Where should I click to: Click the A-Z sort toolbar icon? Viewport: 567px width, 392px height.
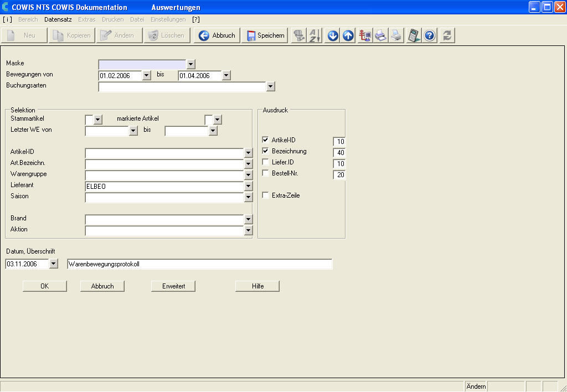pos(315,35)
